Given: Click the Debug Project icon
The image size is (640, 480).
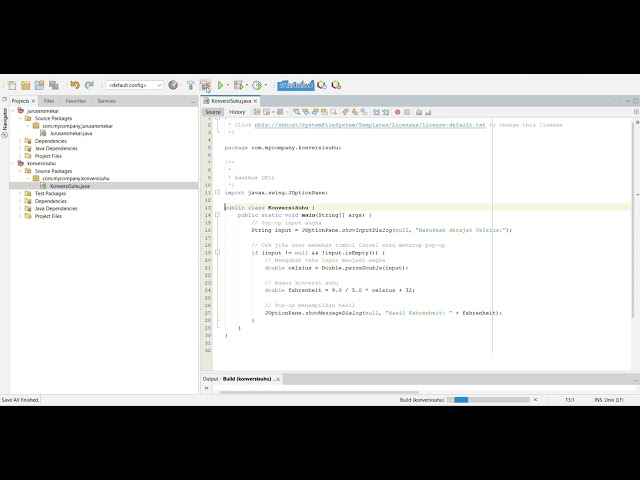Looking at the screenshot, I should click(x=238, y=85).
